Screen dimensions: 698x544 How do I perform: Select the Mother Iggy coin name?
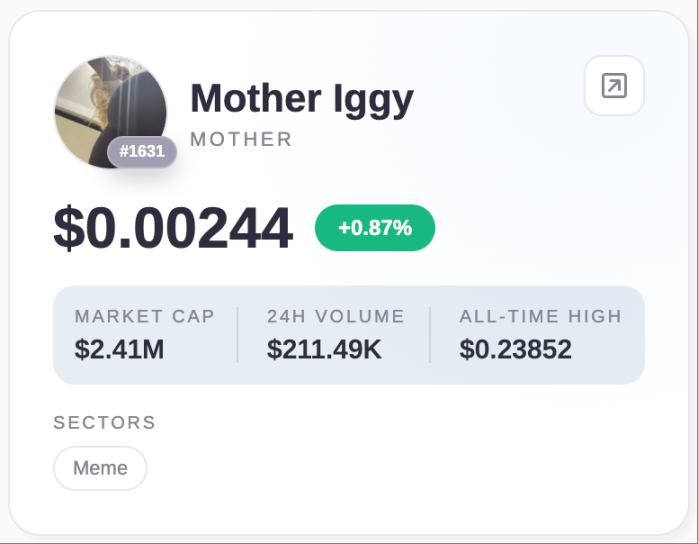coord(301,99)
